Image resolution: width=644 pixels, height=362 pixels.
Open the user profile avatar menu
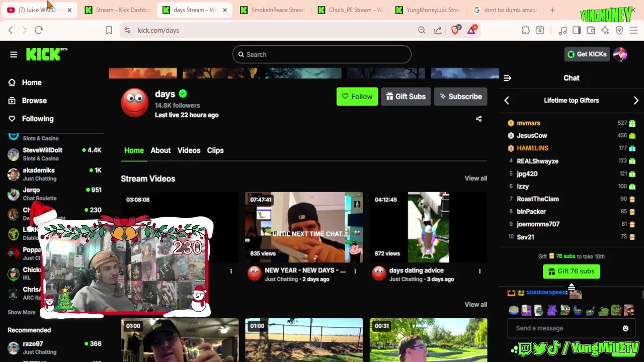click(620, 54)
